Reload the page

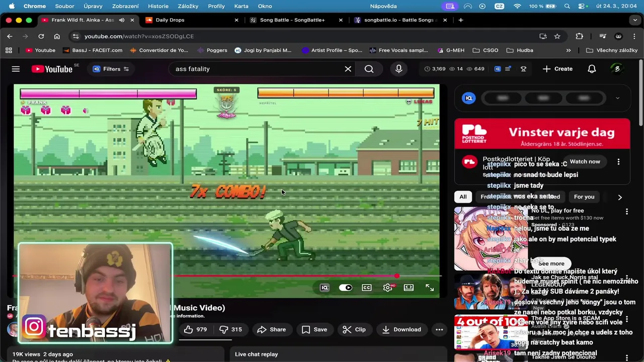(41, 36)
